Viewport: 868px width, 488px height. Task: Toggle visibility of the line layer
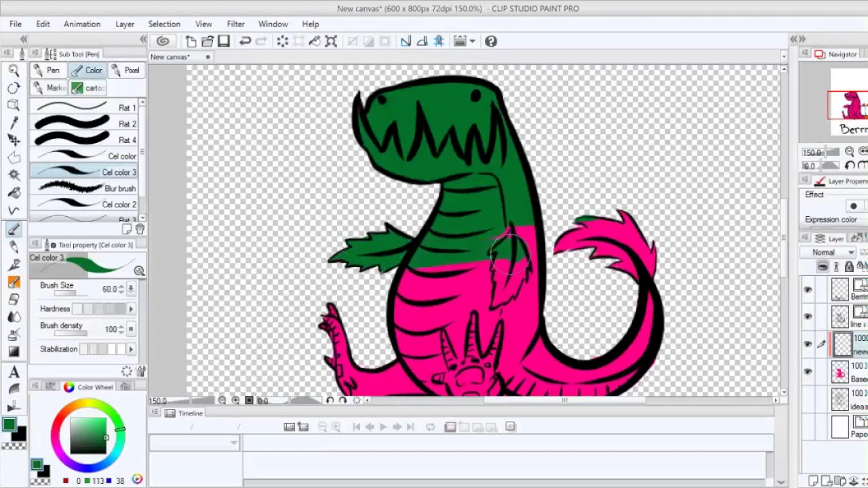pyautogui.click(x=808, y=317)
